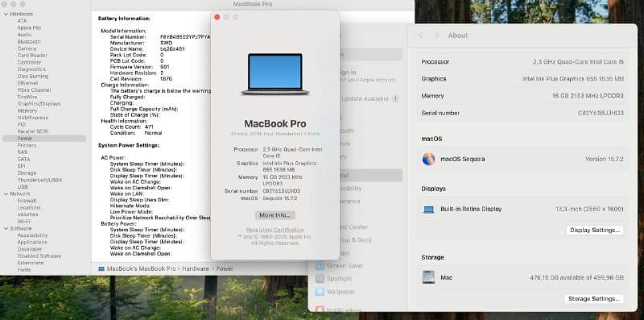Screen dimensions: 644x320
Task: Select SAS in System Information sidebar
Action: pyautogui.click(x=23, y=152)
